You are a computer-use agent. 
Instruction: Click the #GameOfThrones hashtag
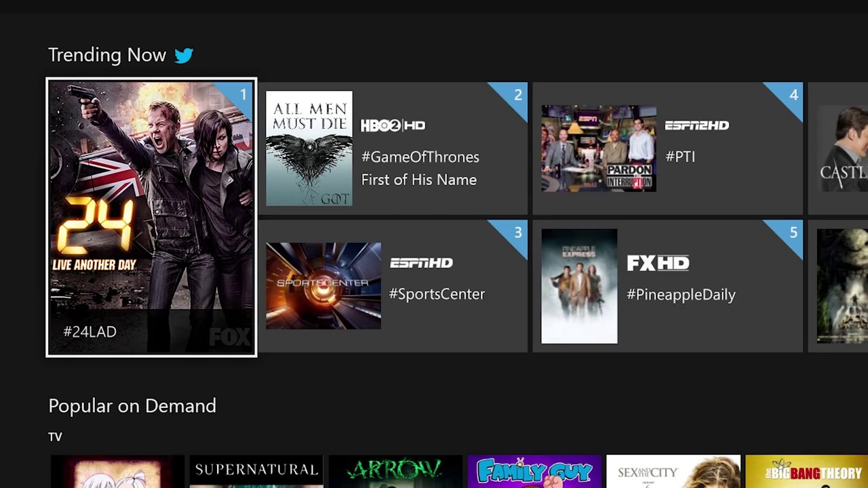pyautogui.click(x=420, y=157)
